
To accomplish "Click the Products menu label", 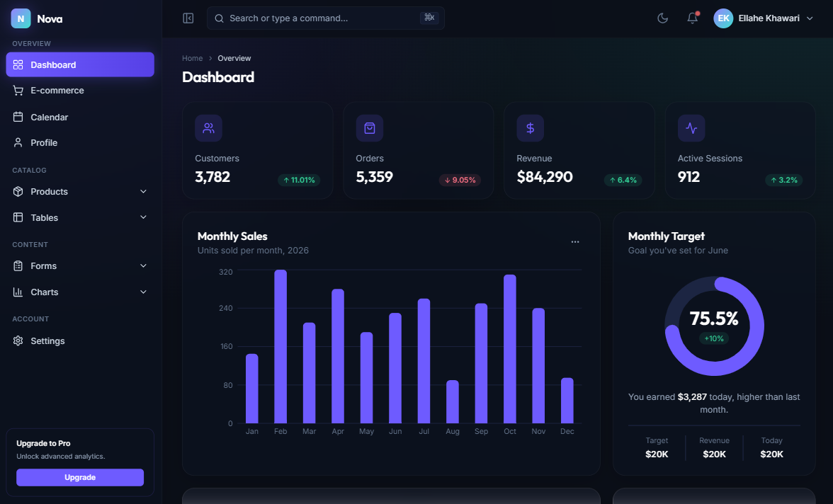I will click(50, 192).
